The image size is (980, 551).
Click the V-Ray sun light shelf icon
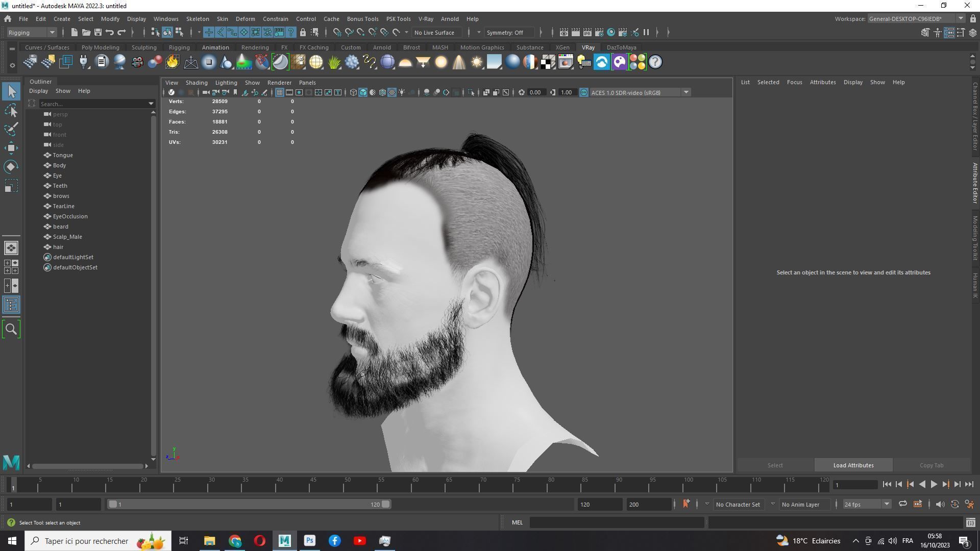click(x=476, y=62)
